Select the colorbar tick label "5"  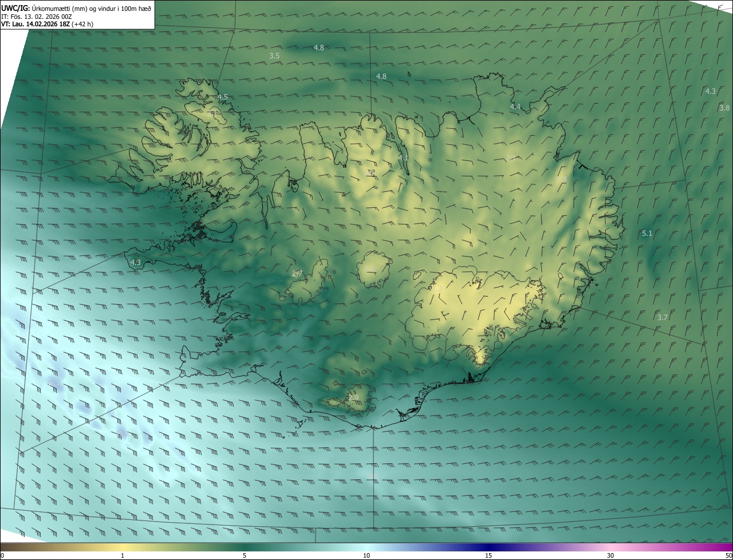[x=245, y=555]
